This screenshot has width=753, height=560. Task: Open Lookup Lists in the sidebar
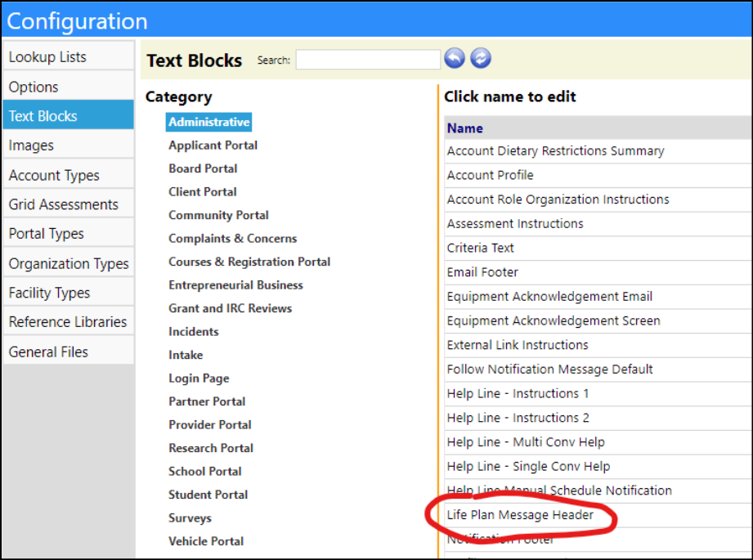point(68,56)
